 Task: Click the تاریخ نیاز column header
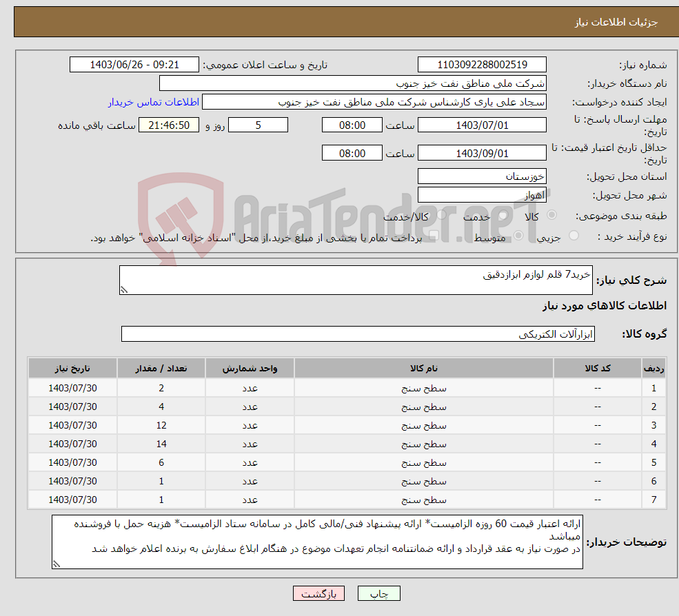pyautogui.click(x=73, y=369)
